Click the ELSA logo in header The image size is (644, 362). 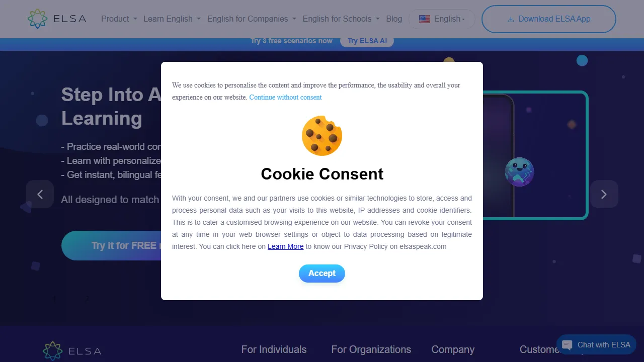coord(57,19)
